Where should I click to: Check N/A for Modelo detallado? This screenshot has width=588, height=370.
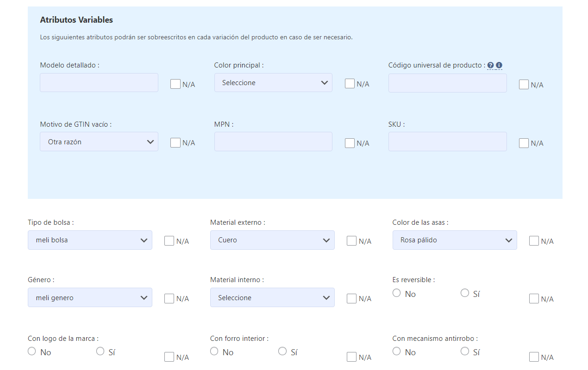175,84
